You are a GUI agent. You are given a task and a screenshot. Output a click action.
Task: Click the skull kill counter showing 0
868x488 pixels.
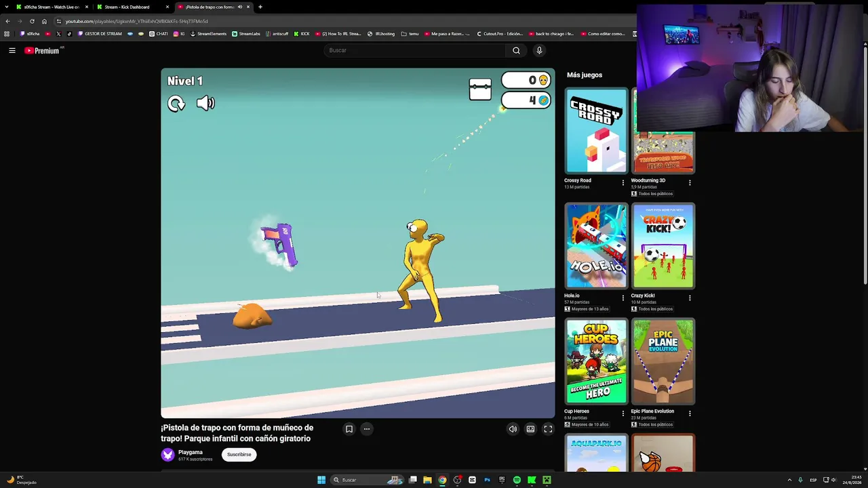[x=526, y=81]
